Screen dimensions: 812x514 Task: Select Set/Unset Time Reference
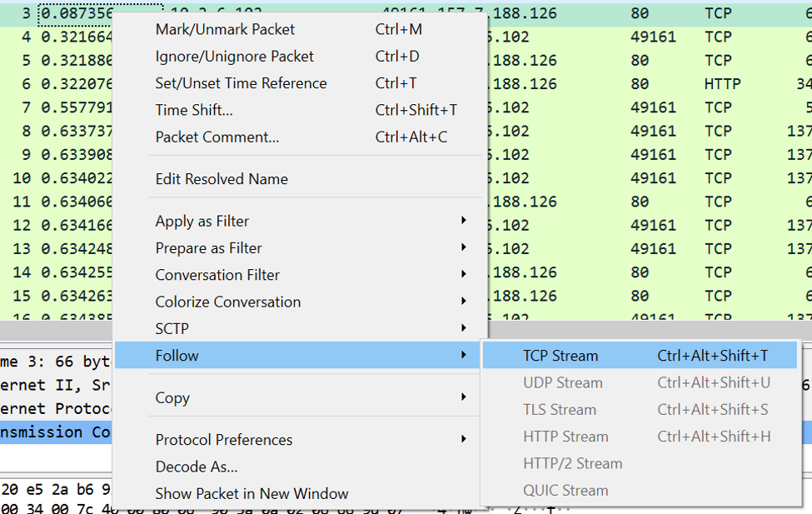coord(241,83)
